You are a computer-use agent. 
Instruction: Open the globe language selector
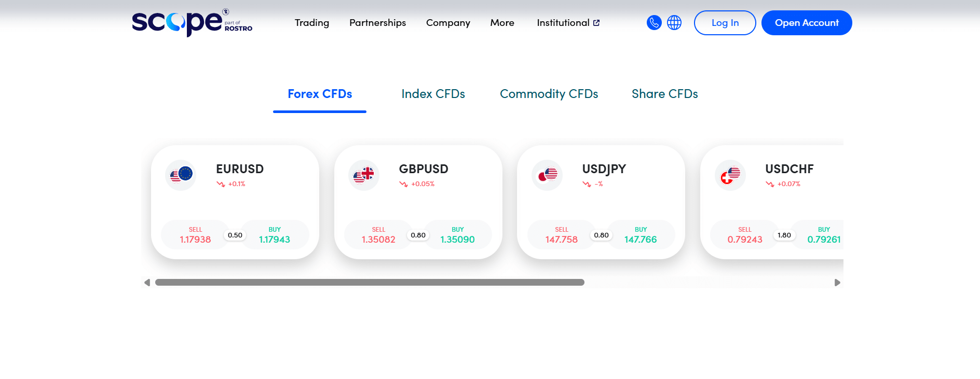click(x=674, y=23)
